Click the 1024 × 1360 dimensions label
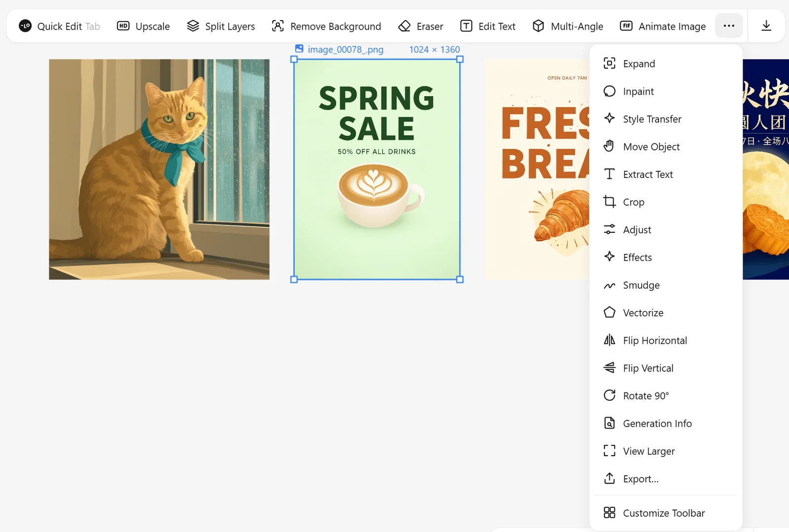The width and height of the screenshot is (789, 532). coord(434,49)
